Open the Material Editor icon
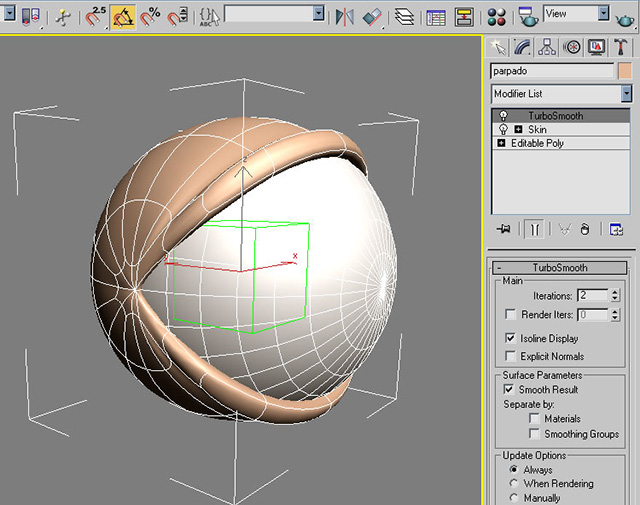 (497, 18)
